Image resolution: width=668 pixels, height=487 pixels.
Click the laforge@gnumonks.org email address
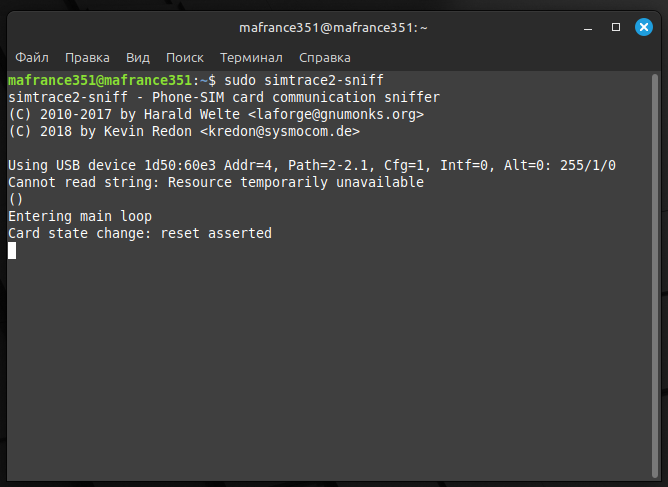342,114
